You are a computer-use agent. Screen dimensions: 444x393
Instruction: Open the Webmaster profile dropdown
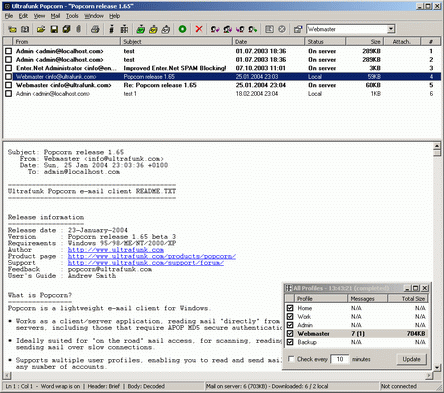[x=391, y=29]
